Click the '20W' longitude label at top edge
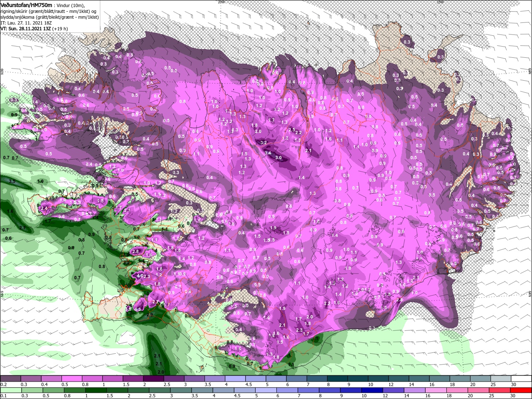 point(221,2)
